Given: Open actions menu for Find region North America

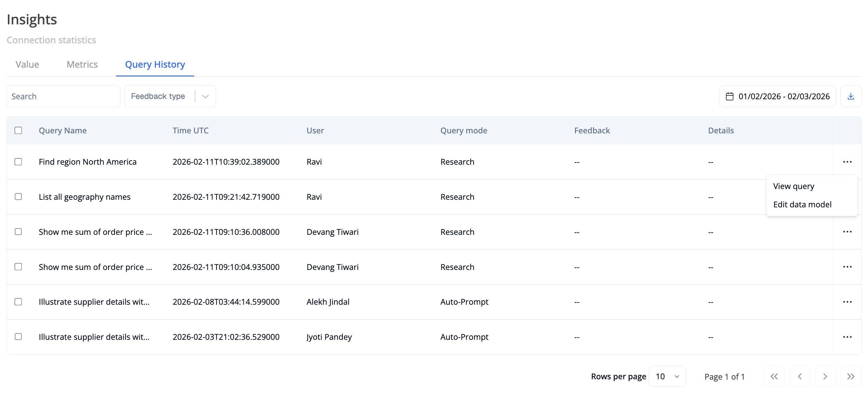Looking at the screenshot, I should point(848,162).
